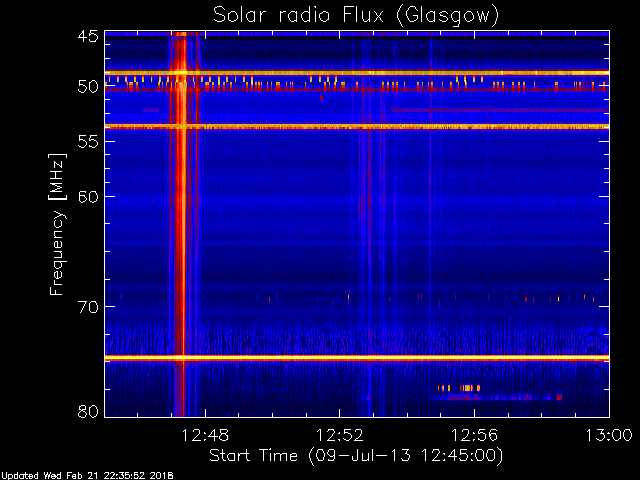This screenshot has height=480, width=640.
Task: Click the bright vertical radio burst near 12:47
Action: (x=180, y=224)
